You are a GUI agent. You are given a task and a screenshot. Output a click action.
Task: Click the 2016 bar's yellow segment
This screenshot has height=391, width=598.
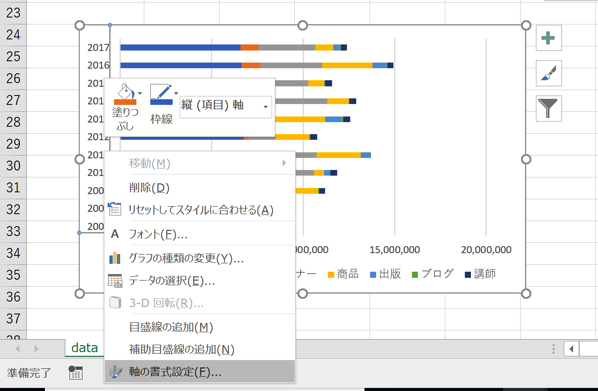347,66
